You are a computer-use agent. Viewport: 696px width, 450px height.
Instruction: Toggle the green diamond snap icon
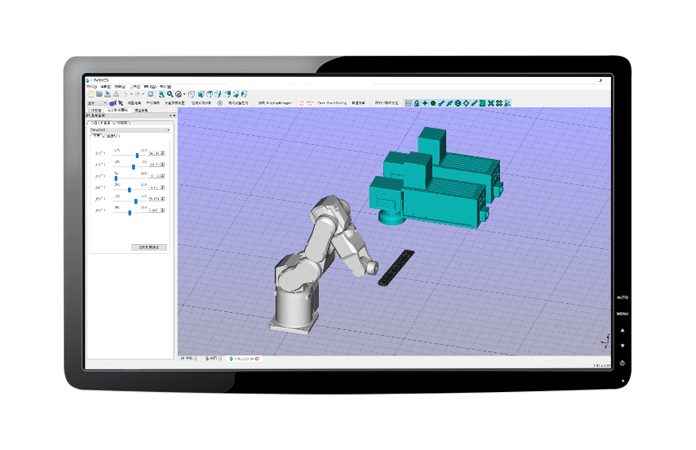coord(466,103)
